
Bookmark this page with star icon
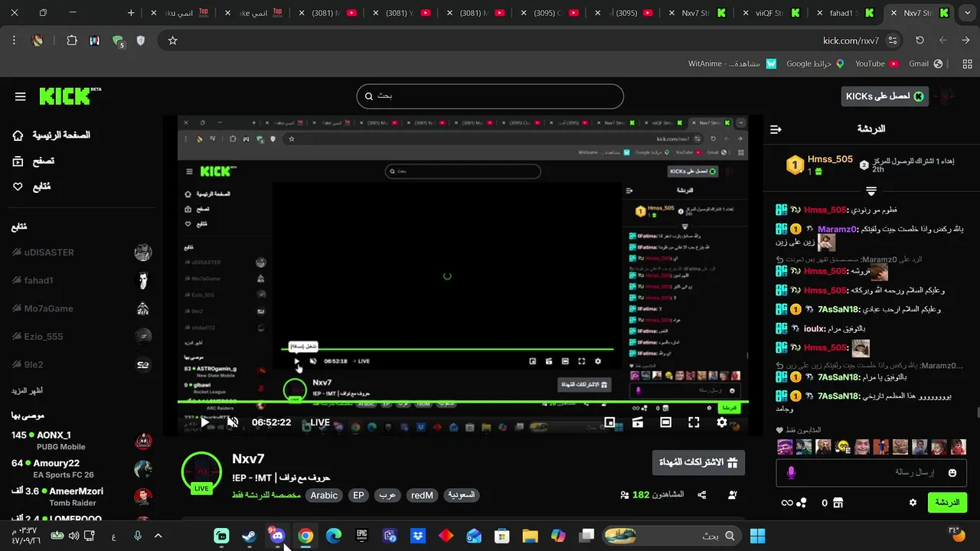tap(173, 41)
